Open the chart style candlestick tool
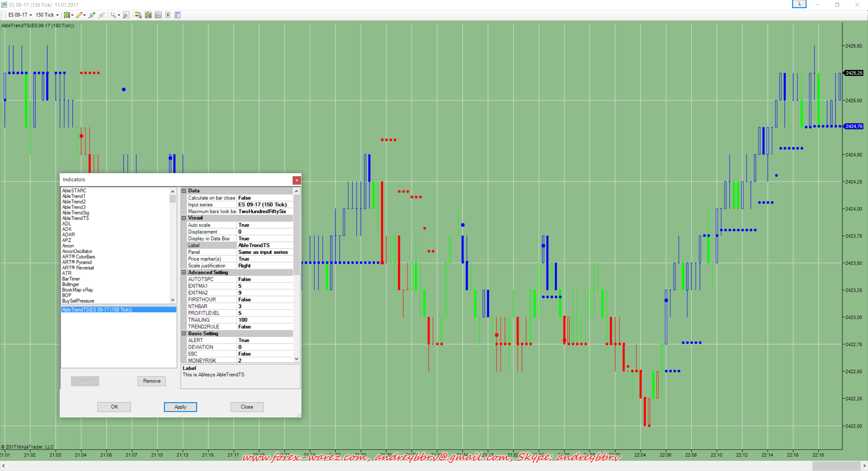The image size is (868, 471). [67, 15]
